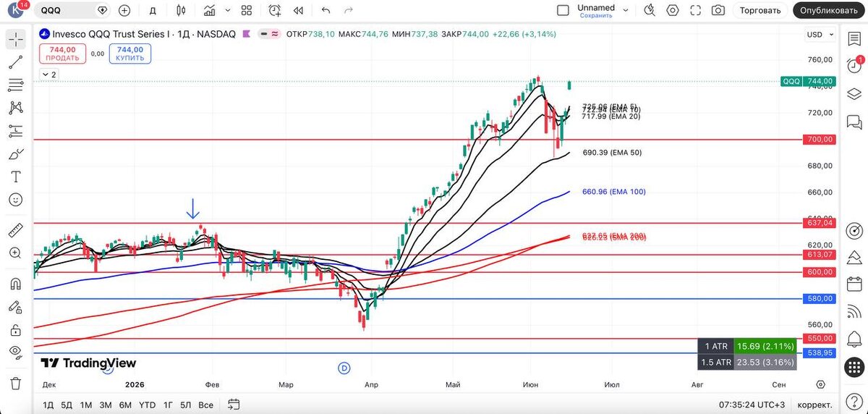Create a price alert
Viewport: 868px width, 414px height.
(274, 10)
